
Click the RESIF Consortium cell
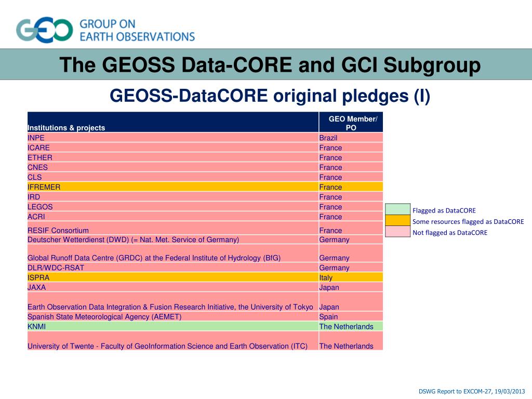[x=173, y=228]
